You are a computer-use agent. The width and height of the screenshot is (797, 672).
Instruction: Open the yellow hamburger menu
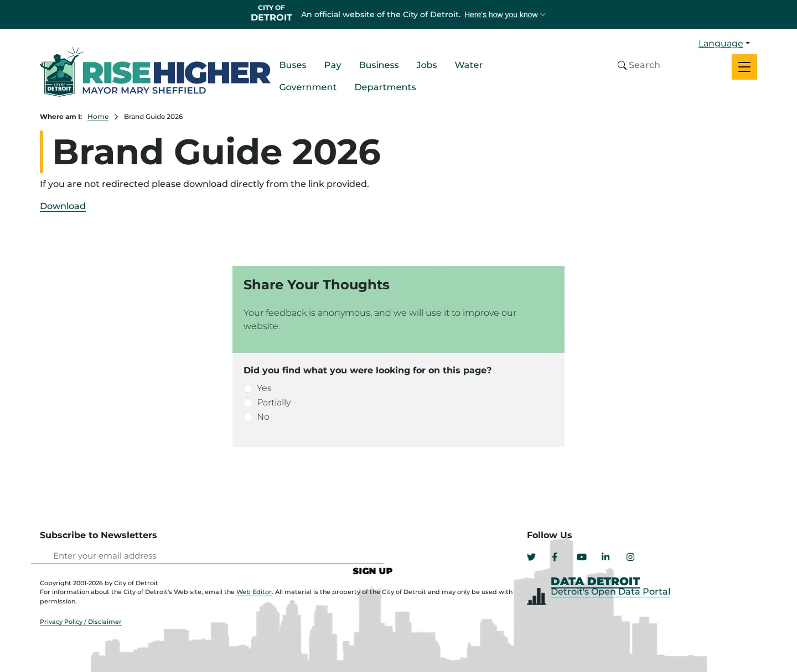click(744, 67)
